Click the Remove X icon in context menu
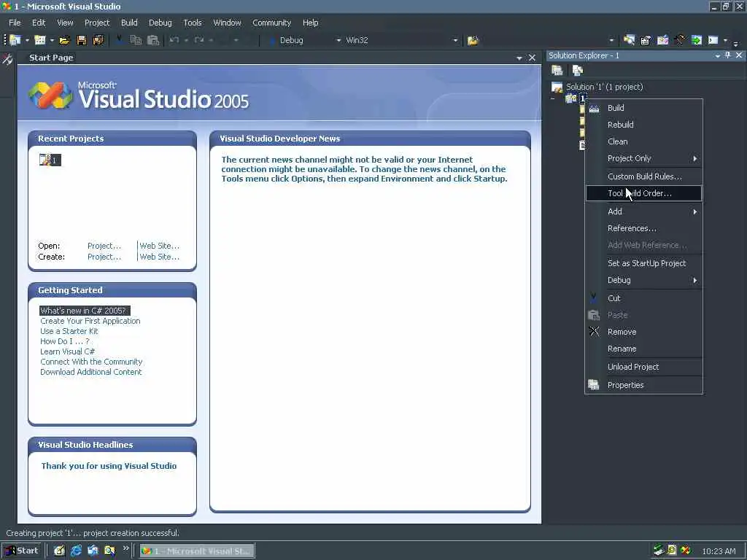The image size is (747, 560). pos(594,332)
